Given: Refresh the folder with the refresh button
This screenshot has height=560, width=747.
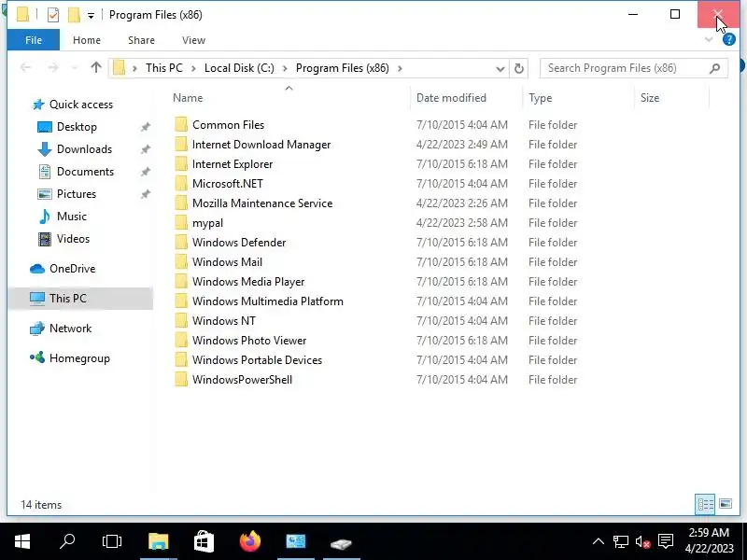Looking at the screenshot, I should (519, 68).
